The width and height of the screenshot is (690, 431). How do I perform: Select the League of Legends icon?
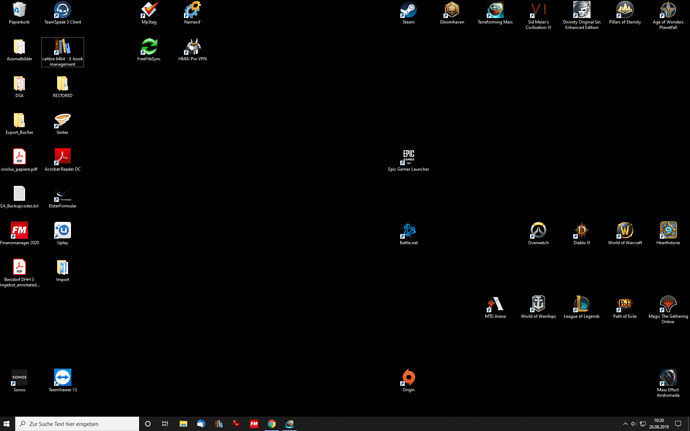[x=581, y=307]
